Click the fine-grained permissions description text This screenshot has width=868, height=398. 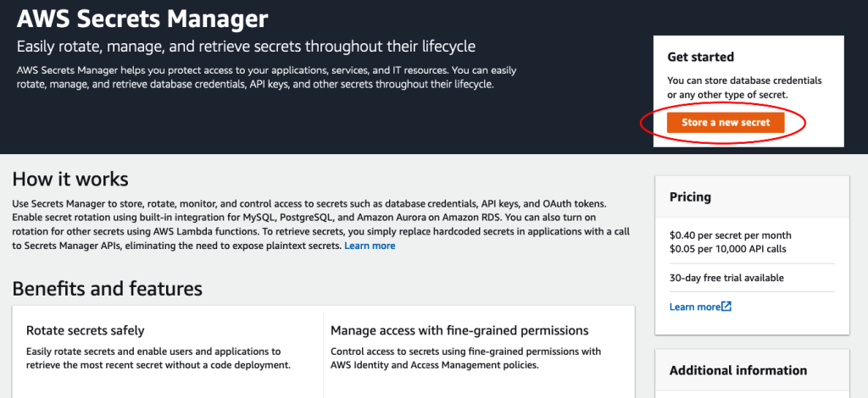(465, 358)
